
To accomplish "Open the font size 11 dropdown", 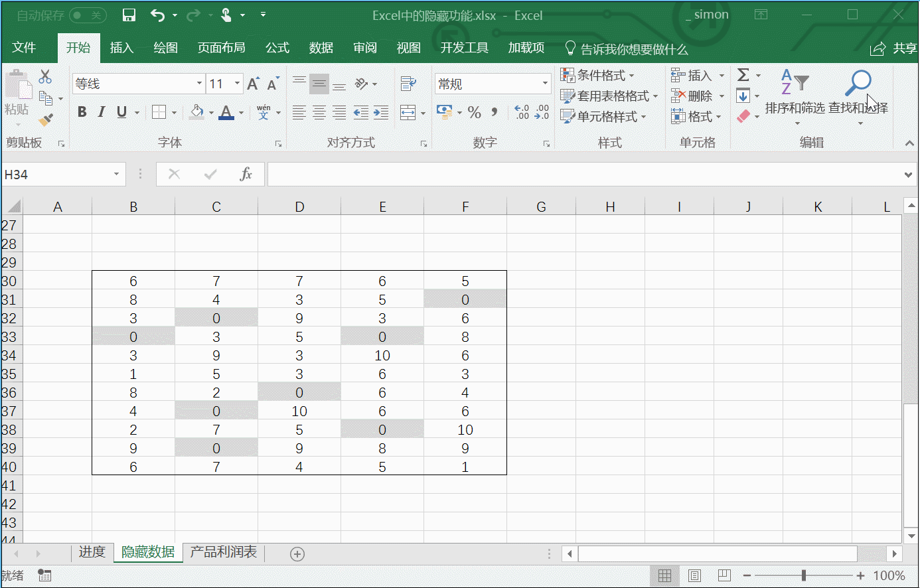I will tap(237, 84).
